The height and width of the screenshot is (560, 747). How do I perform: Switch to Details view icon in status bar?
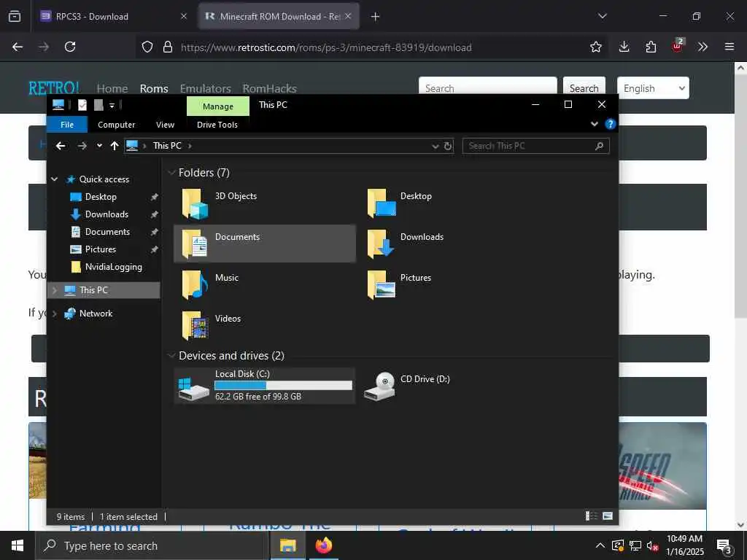click(x=591, y=516)
